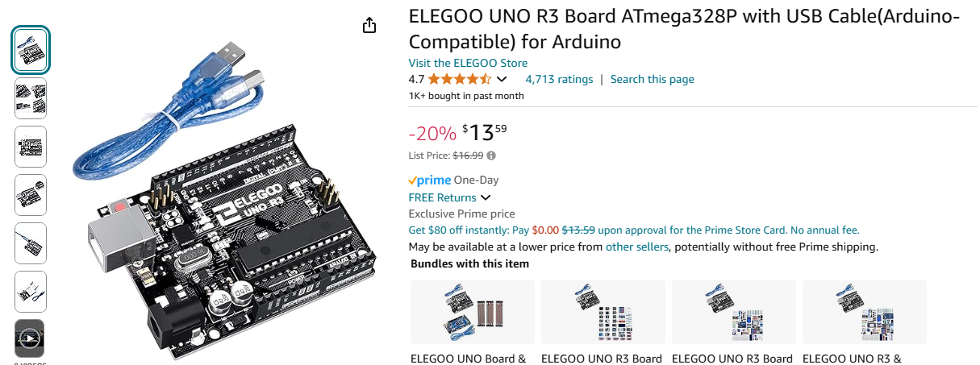Screen dimensions: 980x365
Task: Visit the ELEGOO Store link
Action: (468, 63)
